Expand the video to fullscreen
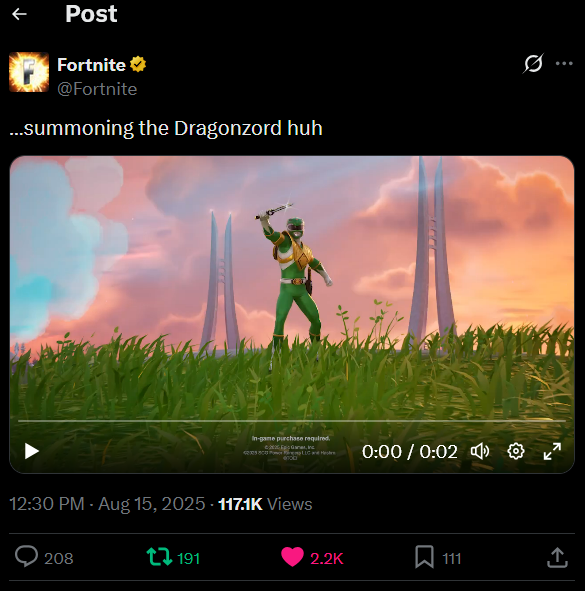 point(552,451)
